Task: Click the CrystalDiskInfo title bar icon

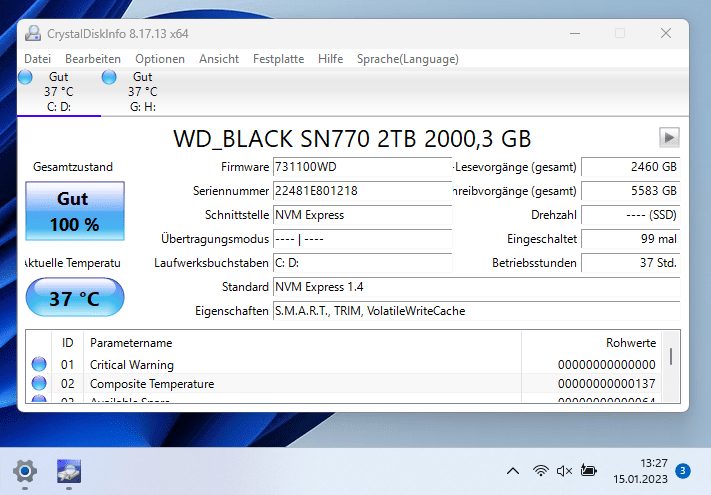Action: (x=33, y=34)
